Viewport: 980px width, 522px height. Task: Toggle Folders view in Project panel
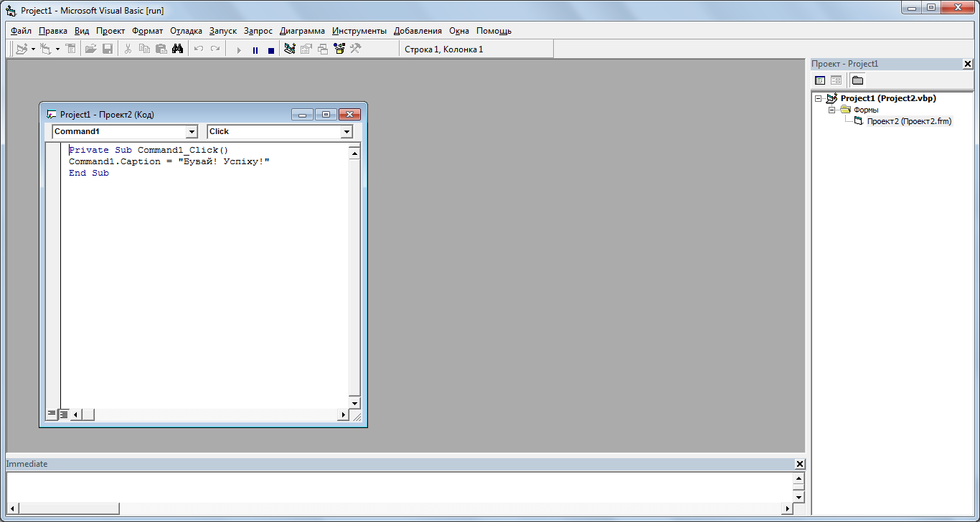click(x=857, y=80)
